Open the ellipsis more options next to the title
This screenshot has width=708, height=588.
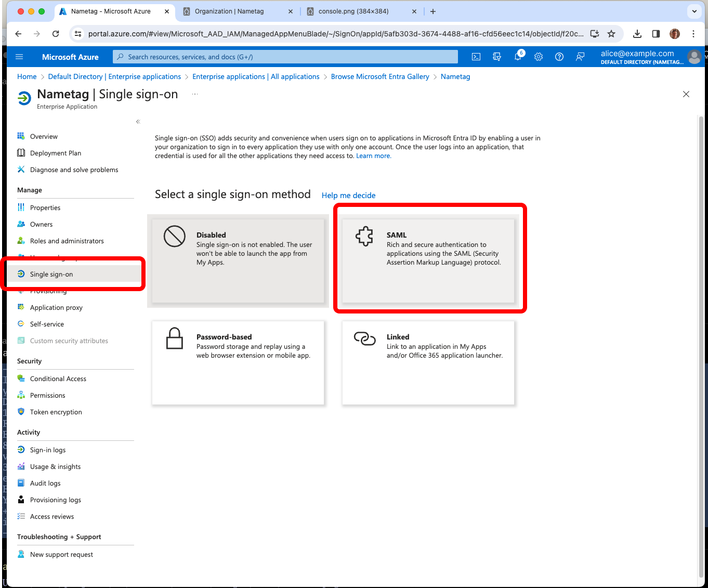pos(195,94)
